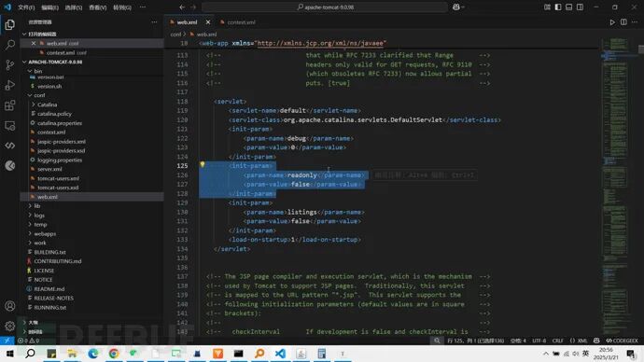Open the Windows Start menu
The image size is (644, 362).
(x=10, y=354)
